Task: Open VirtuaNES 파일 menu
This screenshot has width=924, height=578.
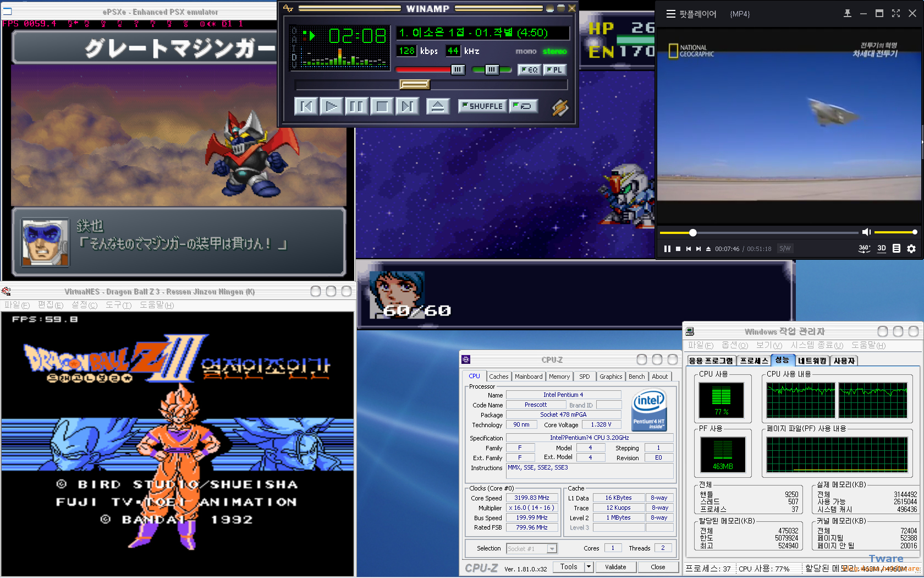Action: (x=17, y=305)
